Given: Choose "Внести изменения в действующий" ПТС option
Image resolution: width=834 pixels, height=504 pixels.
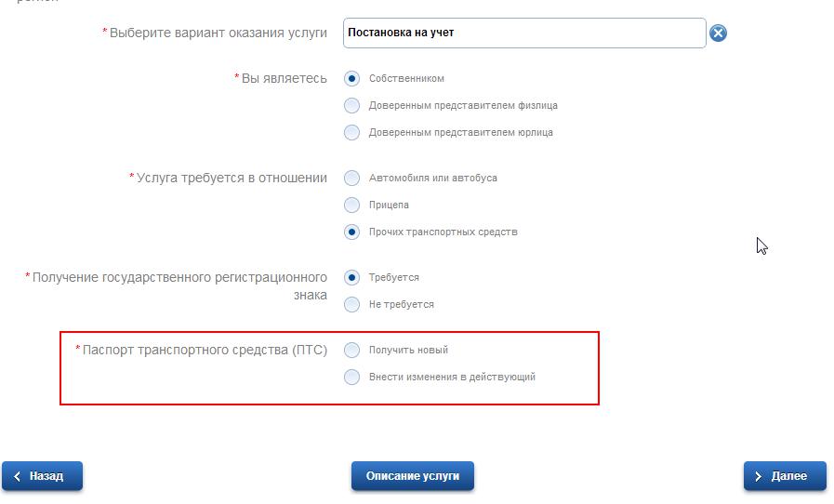Looking at the screenshot, I should pos(351,378).
